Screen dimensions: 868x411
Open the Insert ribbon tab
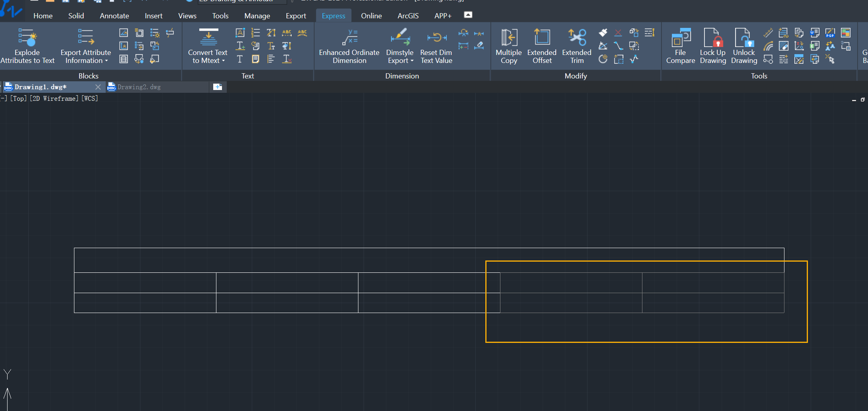pyautogui.click(x=154, y=16)
